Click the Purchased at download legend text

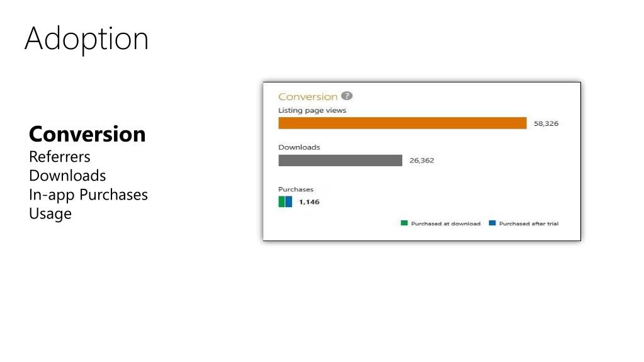[x=446, y=223]
